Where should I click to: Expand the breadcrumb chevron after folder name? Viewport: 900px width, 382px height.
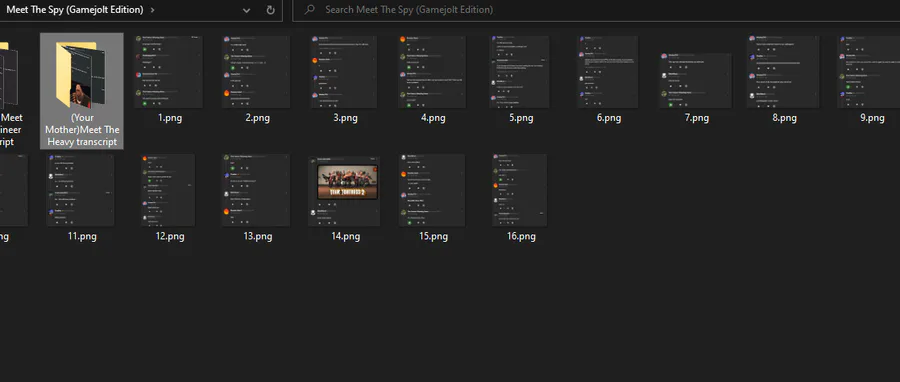152,10
